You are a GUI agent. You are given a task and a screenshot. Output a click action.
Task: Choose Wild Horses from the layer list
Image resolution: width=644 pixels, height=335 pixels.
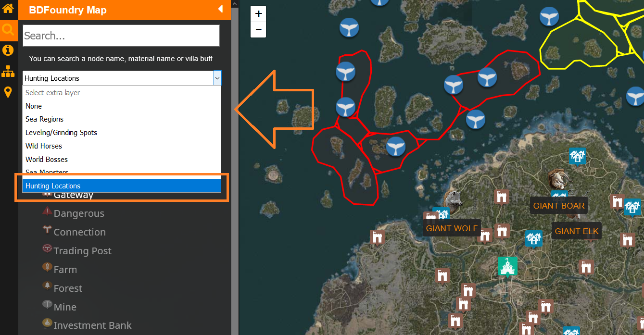pos(122,146)
